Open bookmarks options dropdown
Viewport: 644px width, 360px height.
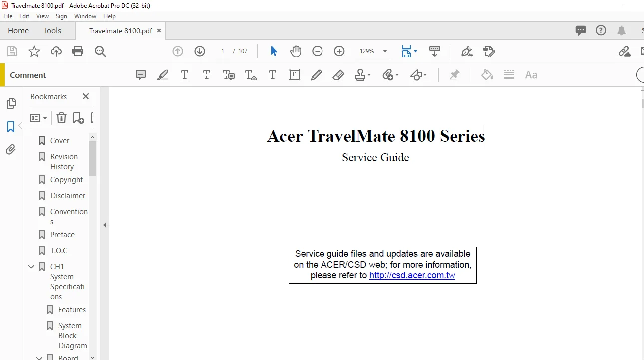click(x=38, y=118)
